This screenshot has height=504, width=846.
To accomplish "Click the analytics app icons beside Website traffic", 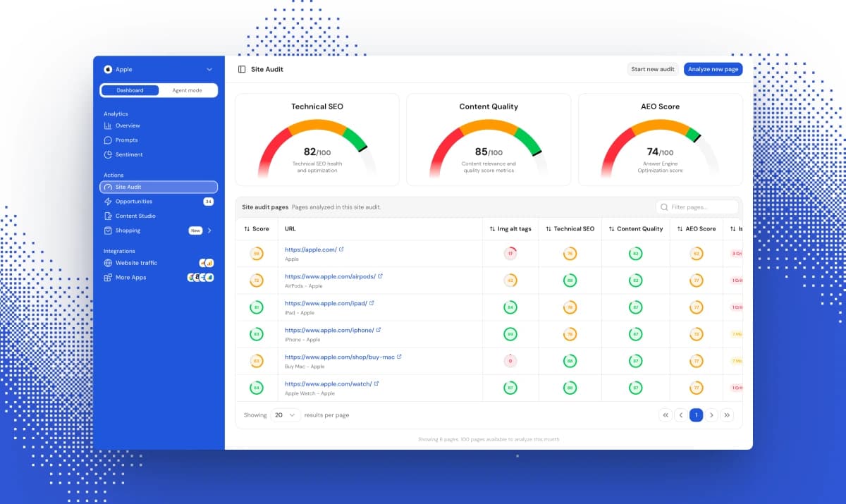I will 207,263.
